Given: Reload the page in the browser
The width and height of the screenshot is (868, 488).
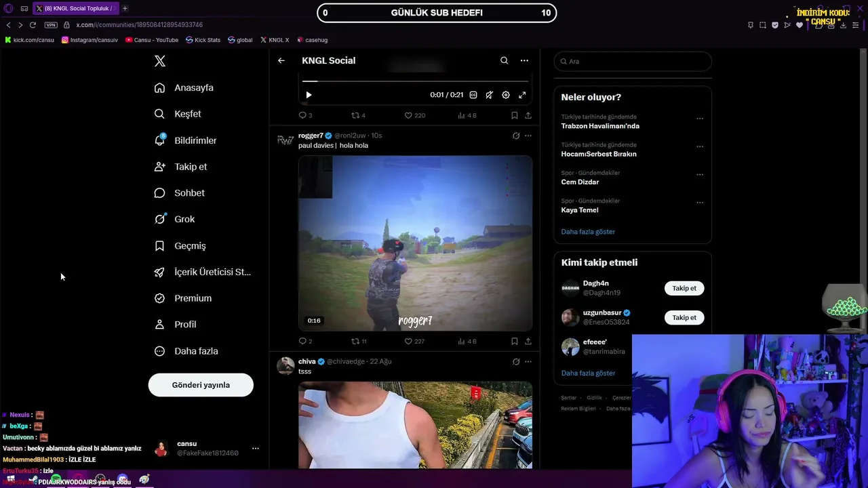Looking at the screenshot, I should pyautogui.click(x=33, y=25).
